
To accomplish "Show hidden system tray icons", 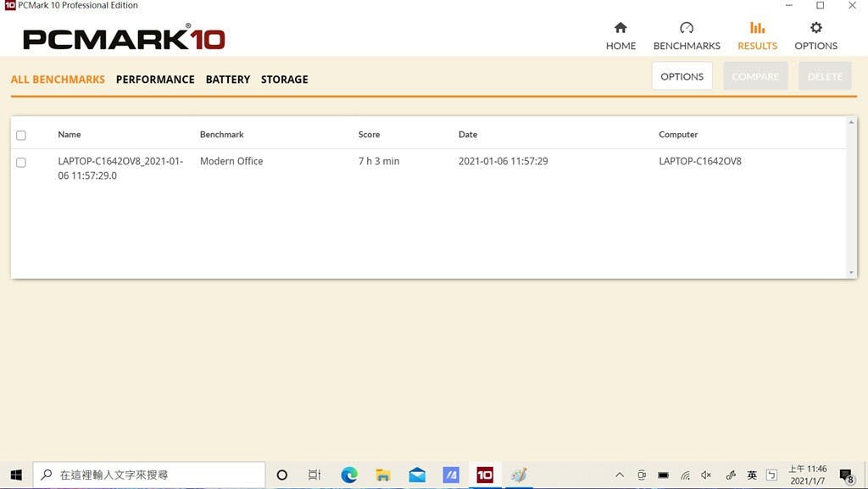I will 620,475.
